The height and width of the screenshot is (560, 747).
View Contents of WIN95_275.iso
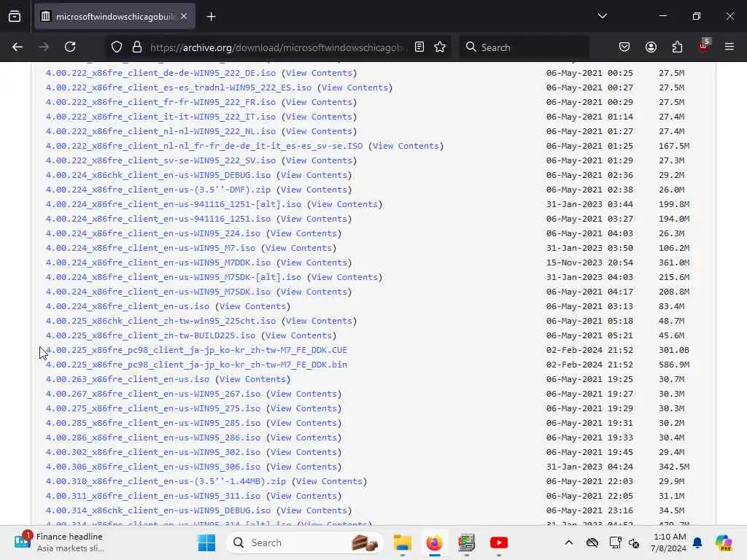tap(304, 408)
